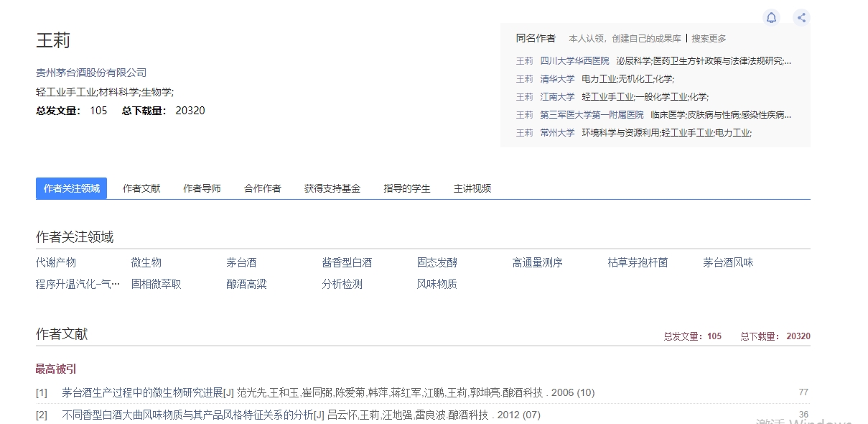Click the 固态发酵 research field
Screen dimensions: 868x424
[435, 262]
